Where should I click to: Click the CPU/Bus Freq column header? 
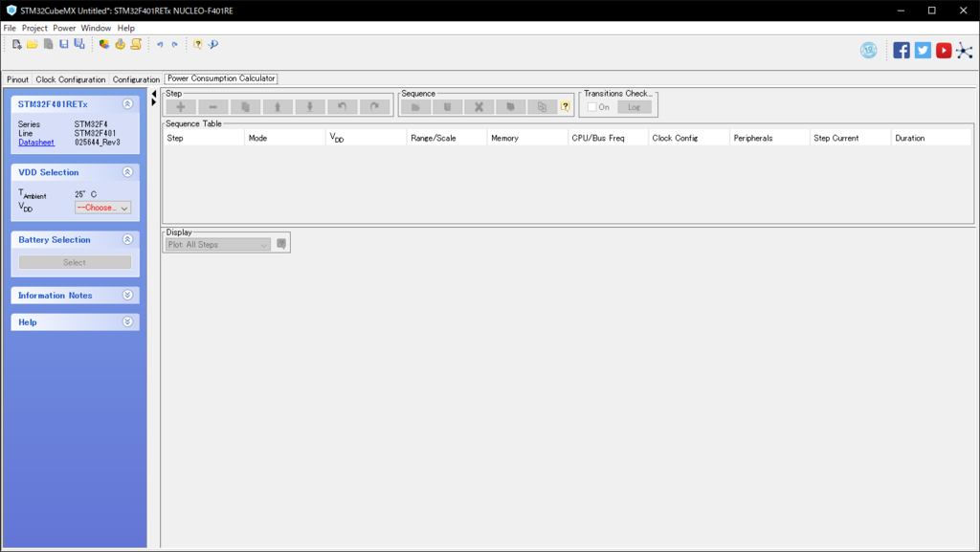coord(608,138)
